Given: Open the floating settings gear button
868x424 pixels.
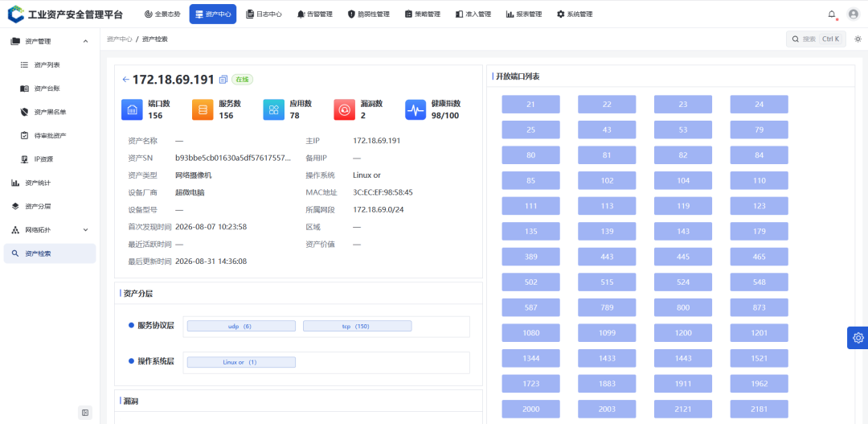Looking at the screenshot, I should point(858,338).
